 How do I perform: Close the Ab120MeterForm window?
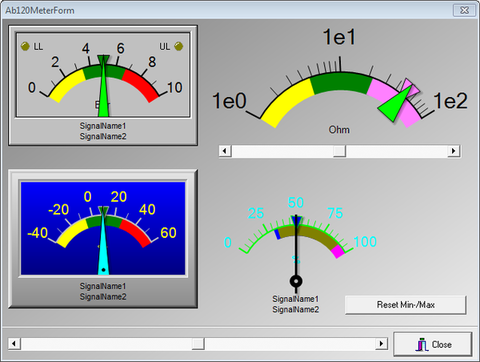click(464, 10)
